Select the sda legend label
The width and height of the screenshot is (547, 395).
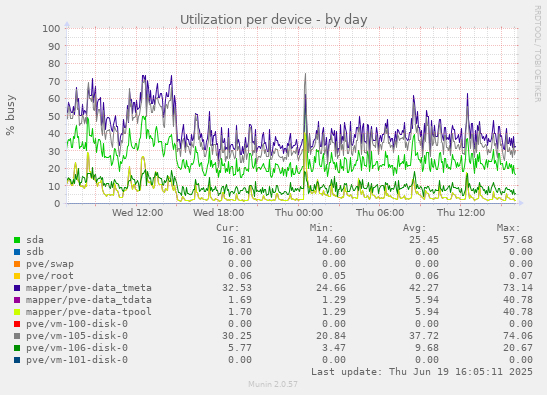point(35,240)
